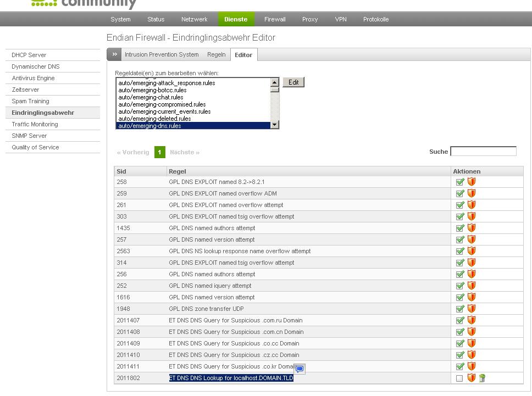The height and width of the screenshot is (396, 532).
Task: Switch to the Regeln tab
Action: click(217, 54)
